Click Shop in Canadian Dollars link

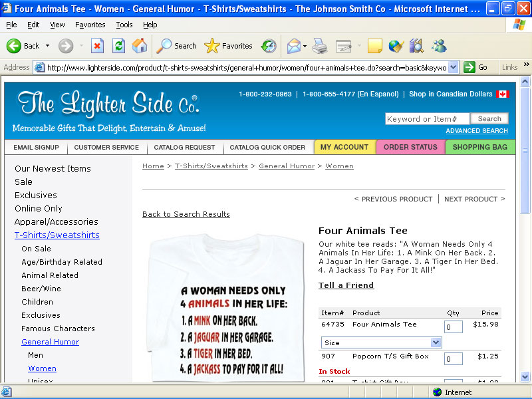pos(451,94)
